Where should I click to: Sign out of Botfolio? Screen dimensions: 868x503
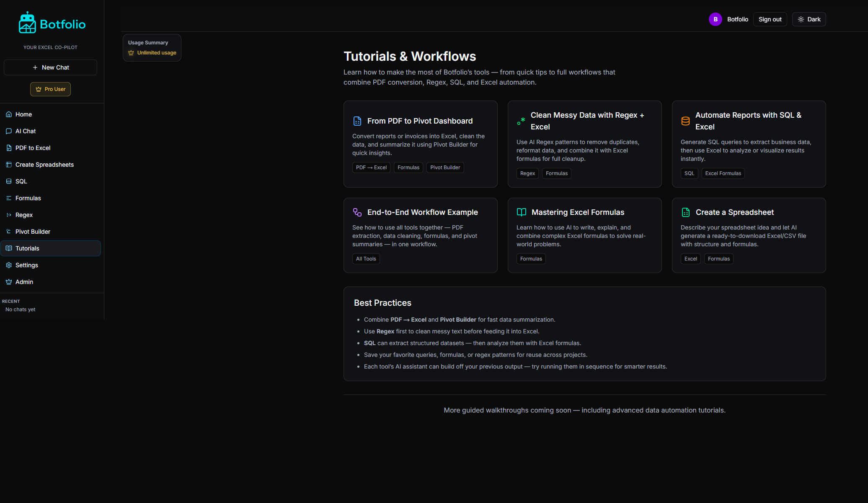point(770,19)
